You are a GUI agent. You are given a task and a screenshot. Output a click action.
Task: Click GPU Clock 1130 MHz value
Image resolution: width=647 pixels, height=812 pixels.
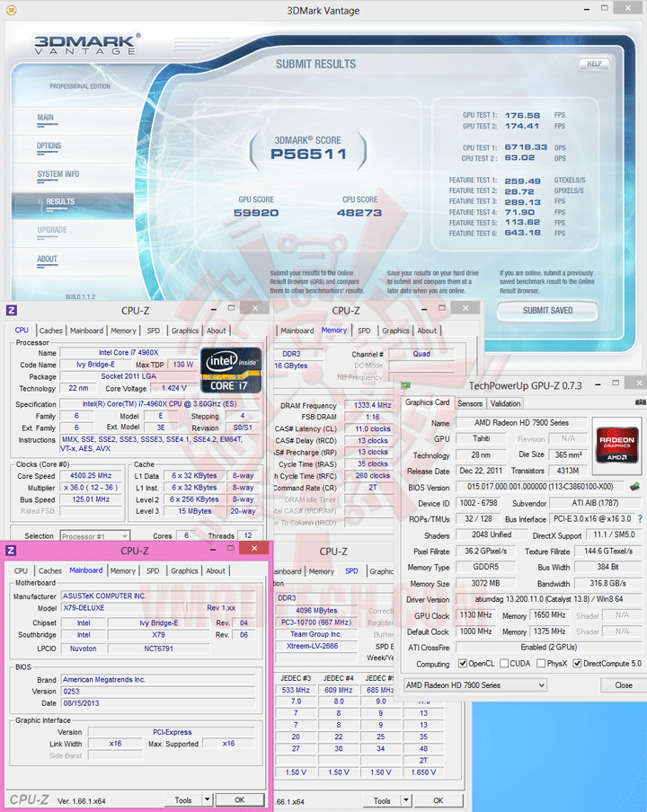[x=475, y=615]
